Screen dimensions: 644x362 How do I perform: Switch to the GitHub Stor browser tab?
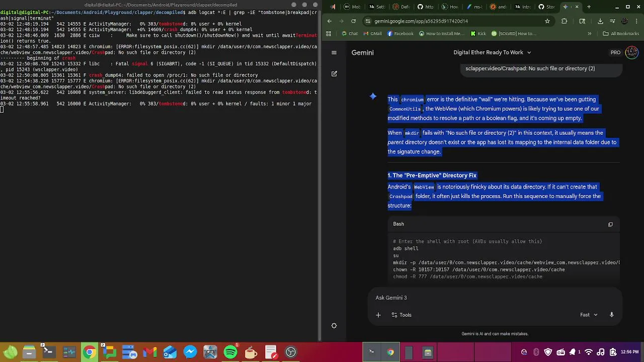tap(546, 7)
